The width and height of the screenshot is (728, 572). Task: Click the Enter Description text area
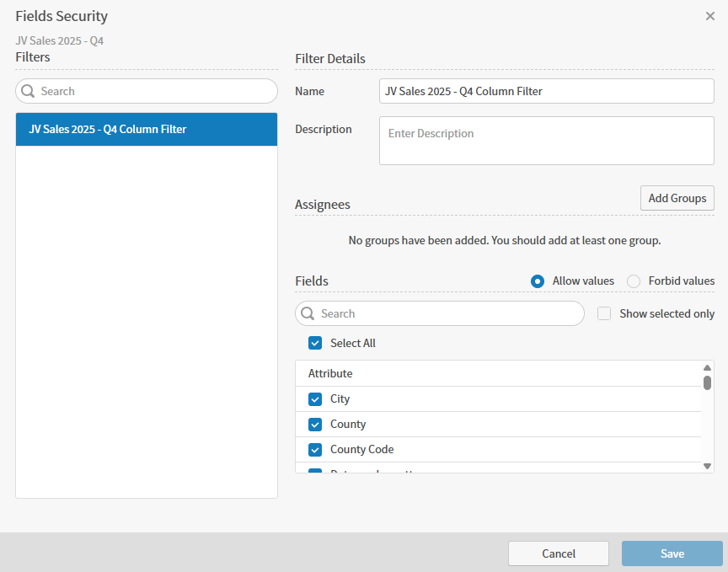546,141
